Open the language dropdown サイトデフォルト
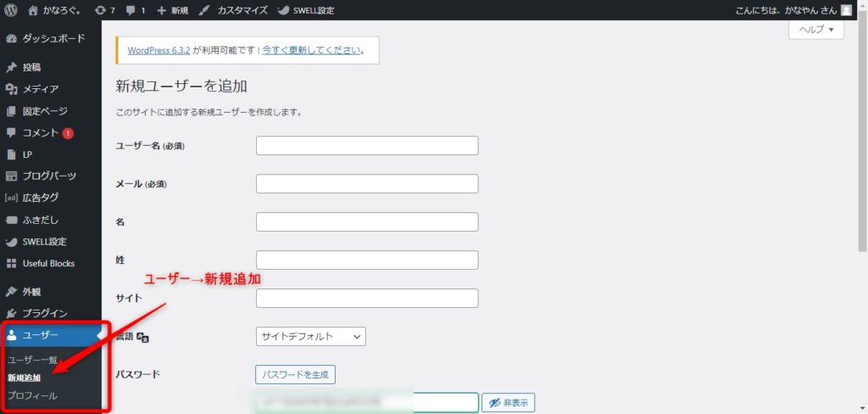The height and width of the screenshot is (414, 868). [310, 337]
